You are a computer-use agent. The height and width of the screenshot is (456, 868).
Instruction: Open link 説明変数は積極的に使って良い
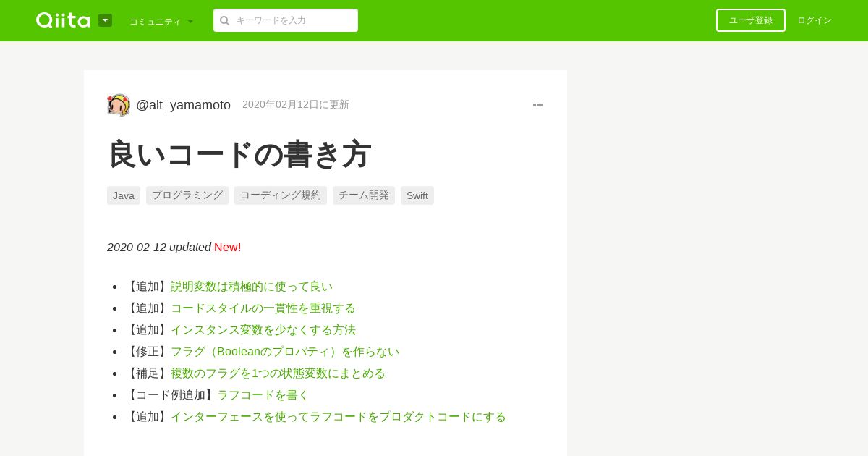(x=252, y=287)
